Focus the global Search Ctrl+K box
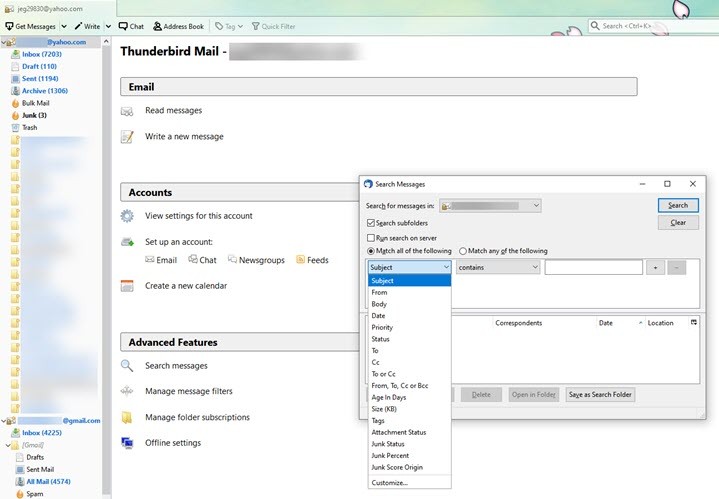 [x=653, y=26]
